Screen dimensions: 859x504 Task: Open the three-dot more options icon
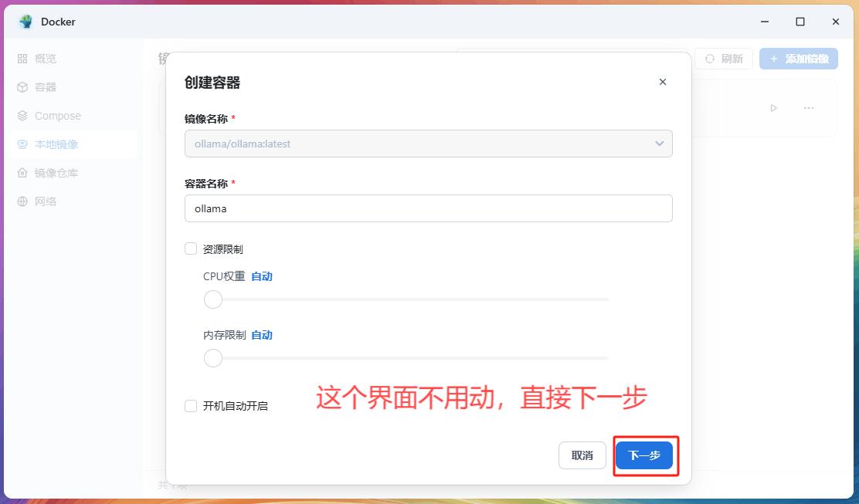click(x=808, y=108)
